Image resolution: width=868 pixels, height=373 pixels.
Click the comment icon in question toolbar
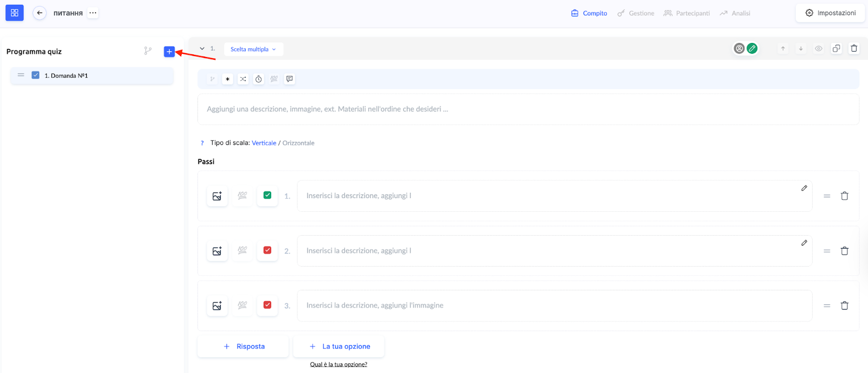(290, 79)
